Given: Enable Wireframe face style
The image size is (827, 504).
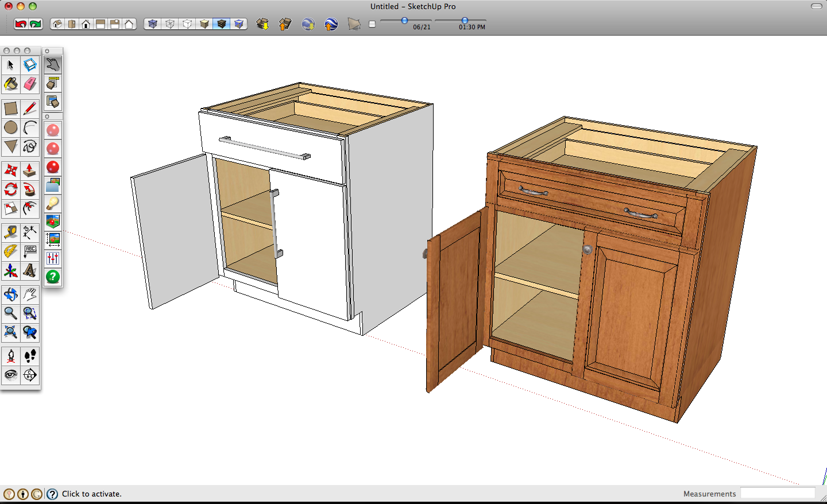Looking at the screenshot, I should pos(170,24).
